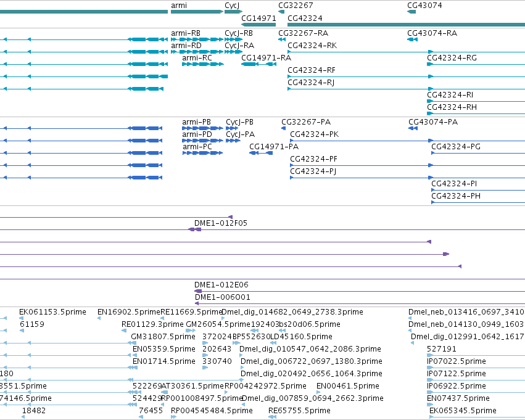The image size is (525, 420).
Task: Select RE65755.5prime EST label
Action: click(x=299, y=411)
